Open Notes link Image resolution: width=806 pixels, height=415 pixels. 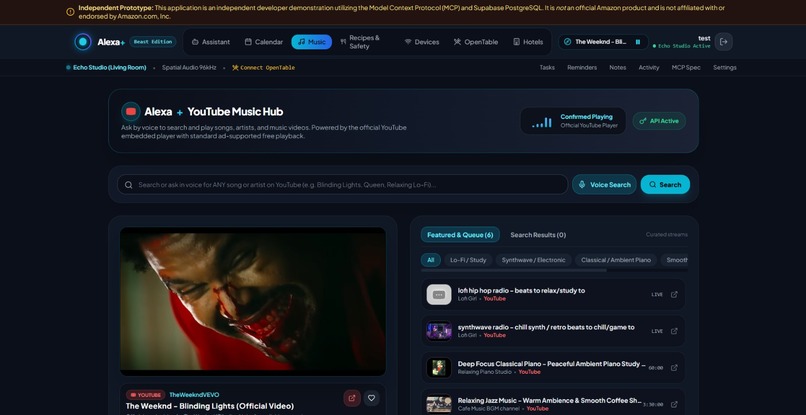pyautogui.click(x=617, y=68)
